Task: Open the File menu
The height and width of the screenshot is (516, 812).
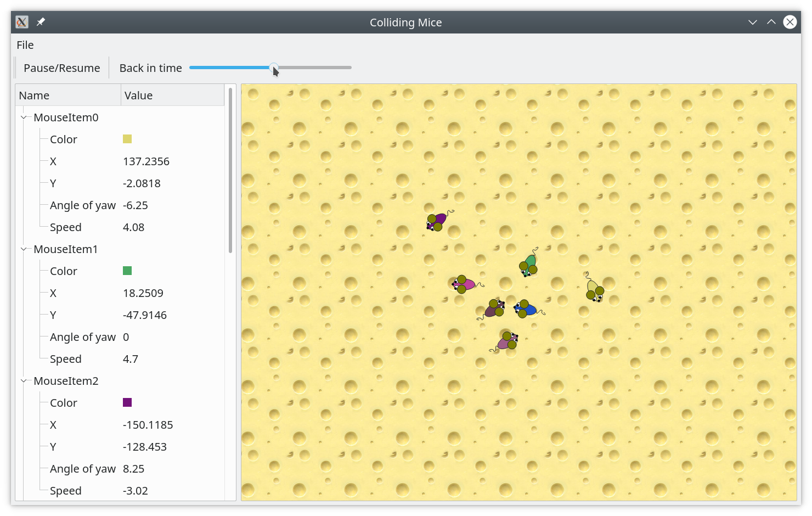Action: pos(25,45)
